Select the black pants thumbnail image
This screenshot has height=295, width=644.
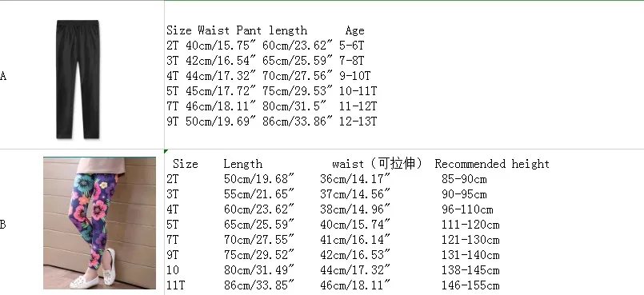click(x=78, y=79)
